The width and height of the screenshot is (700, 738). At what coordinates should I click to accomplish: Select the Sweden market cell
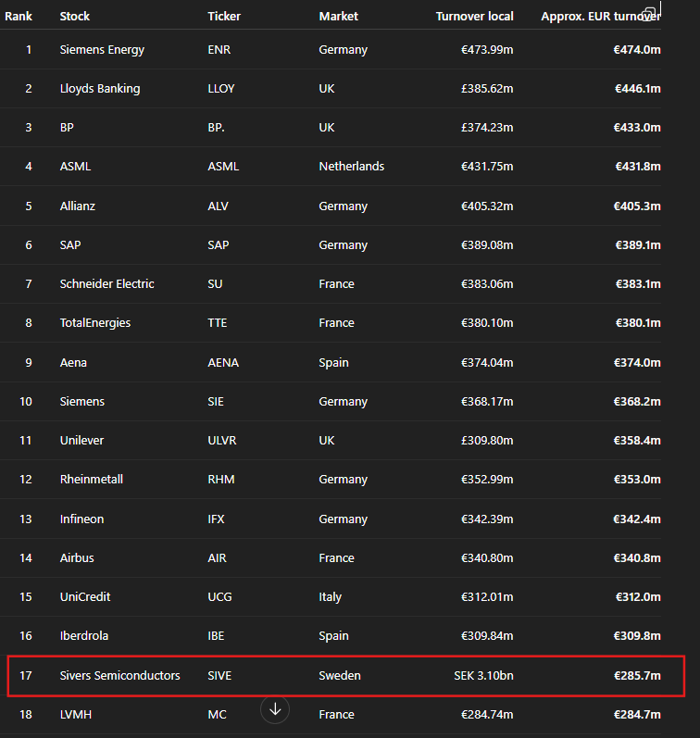(340, 676)
